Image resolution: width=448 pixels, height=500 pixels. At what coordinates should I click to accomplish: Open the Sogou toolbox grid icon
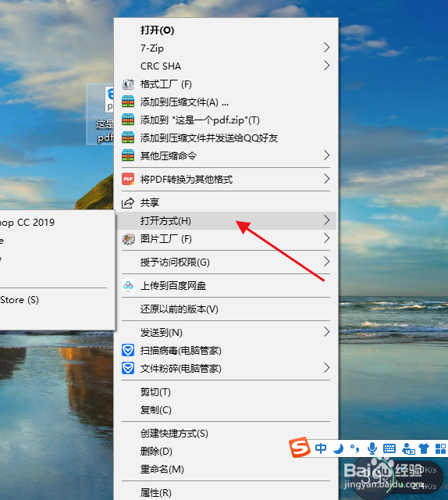[x=441, y=448]
